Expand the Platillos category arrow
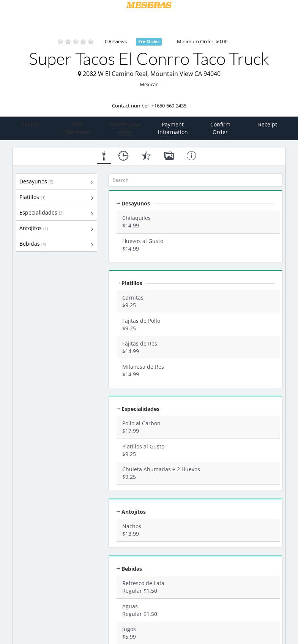This screenshot has height=644, width=298. pyautogui.click(x=92, y=198)
